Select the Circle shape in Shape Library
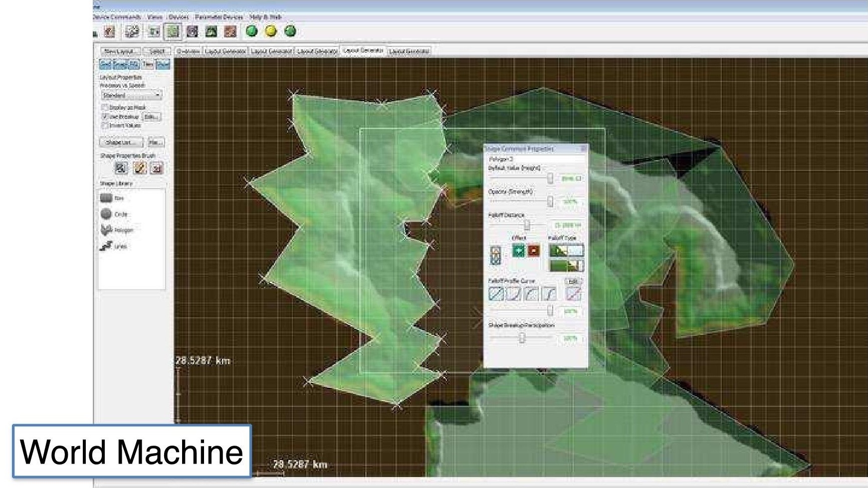The height and width of the screenshot is (488, 868). click(114, 214)
